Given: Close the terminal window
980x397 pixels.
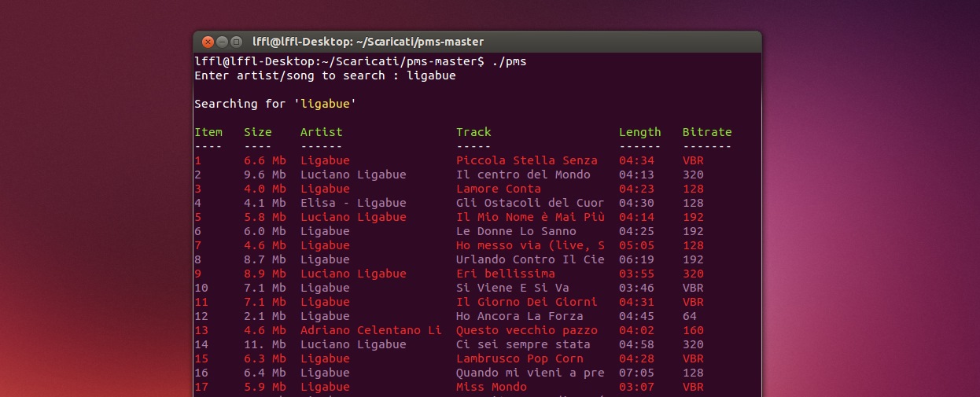Looking at the screenshot, I should coord(208,42).
